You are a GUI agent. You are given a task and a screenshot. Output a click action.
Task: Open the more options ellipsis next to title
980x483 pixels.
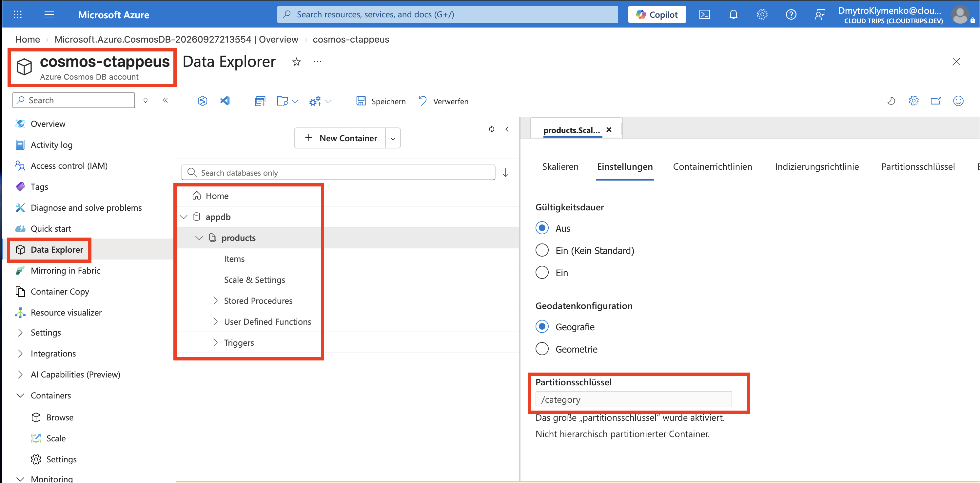(x=318, y=62)
